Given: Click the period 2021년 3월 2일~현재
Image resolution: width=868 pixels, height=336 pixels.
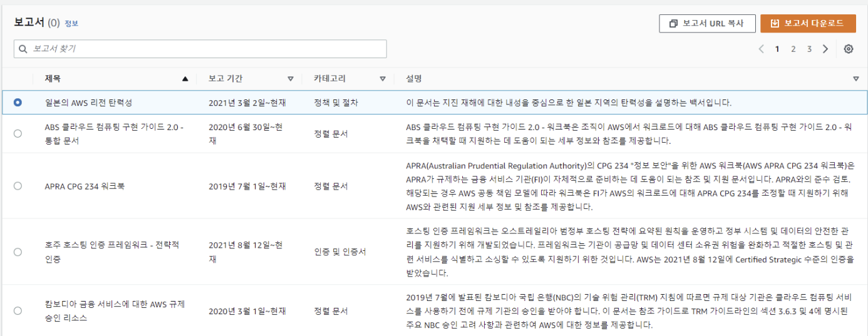Looking at the screenshot, I should (x=247, y=102).
